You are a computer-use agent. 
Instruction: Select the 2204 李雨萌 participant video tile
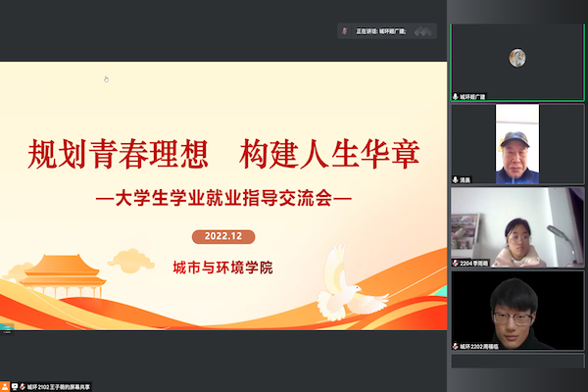tap(516, 227)
